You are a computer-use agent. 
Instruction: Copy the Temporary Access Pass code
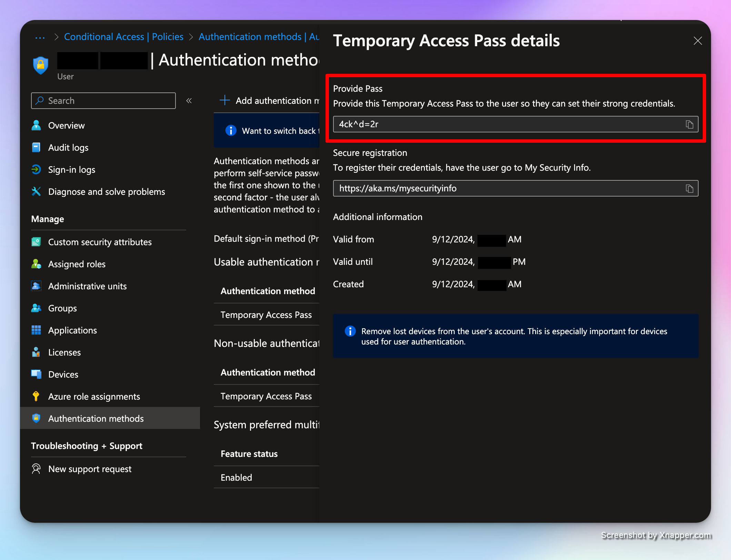(x=689, y=124)
